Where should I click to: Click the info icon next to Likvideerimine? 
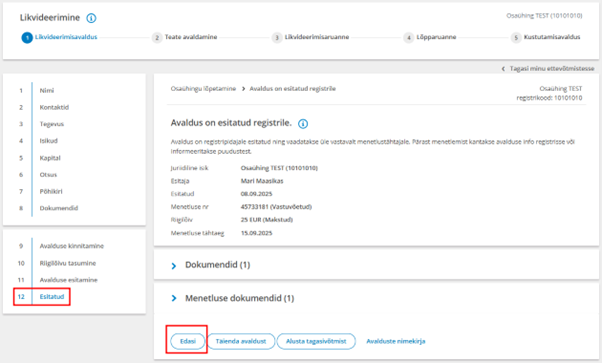coord(91,18)
